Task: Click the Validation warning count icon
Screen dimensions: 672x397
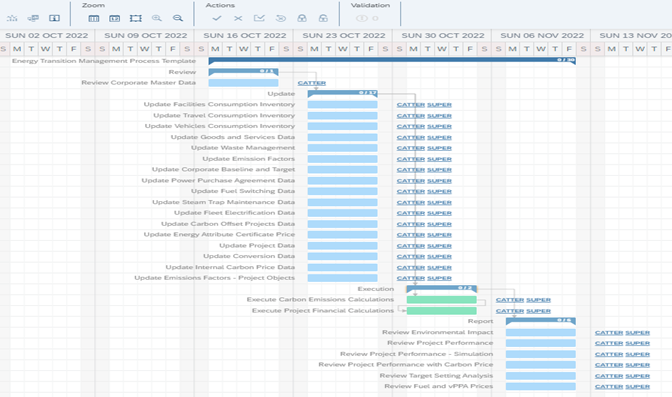Action: 367,18
